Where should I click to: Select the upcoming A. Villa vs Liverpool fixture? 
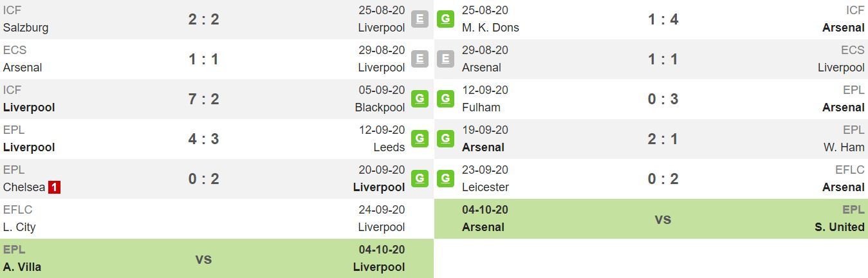click(x=217, y=258)
